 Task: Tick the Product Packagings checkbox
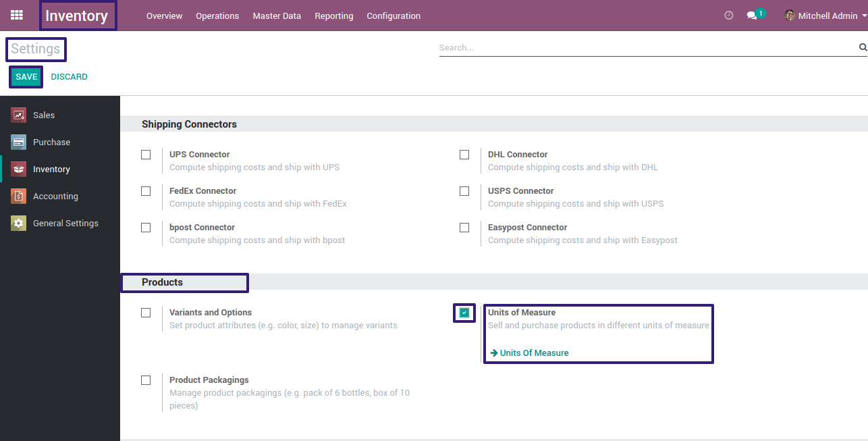(x=146, y=380)
